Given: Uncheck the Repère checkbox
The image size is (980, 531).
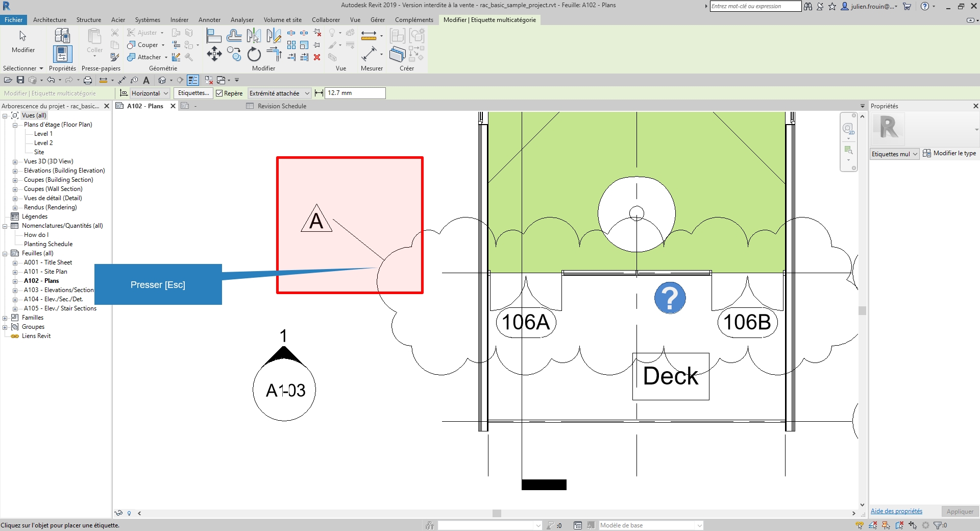Looking at the screenshot, I should coord(219,93).
